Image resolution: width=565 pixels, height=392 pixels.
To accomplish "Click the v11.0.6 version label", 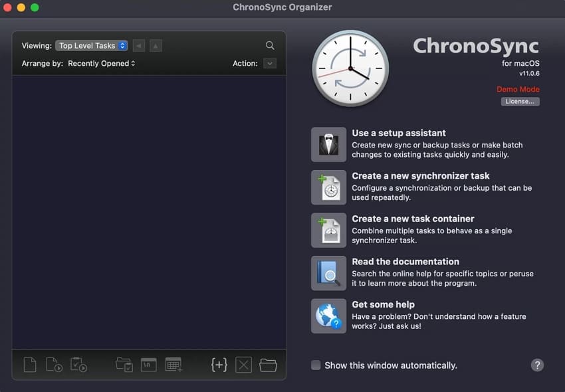I will coord(529,74).
